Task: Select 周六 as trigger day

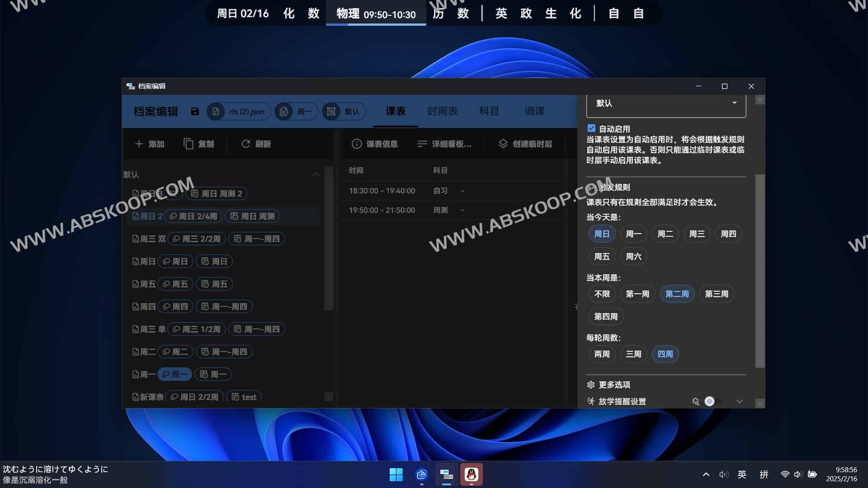Action: pos(633,256)
